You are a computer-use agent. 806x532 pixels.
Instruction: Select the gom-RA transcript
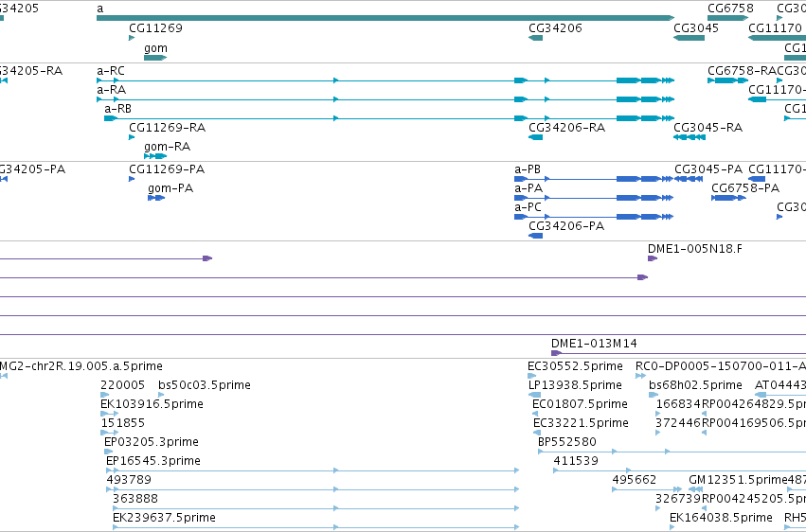pos(155,156)
